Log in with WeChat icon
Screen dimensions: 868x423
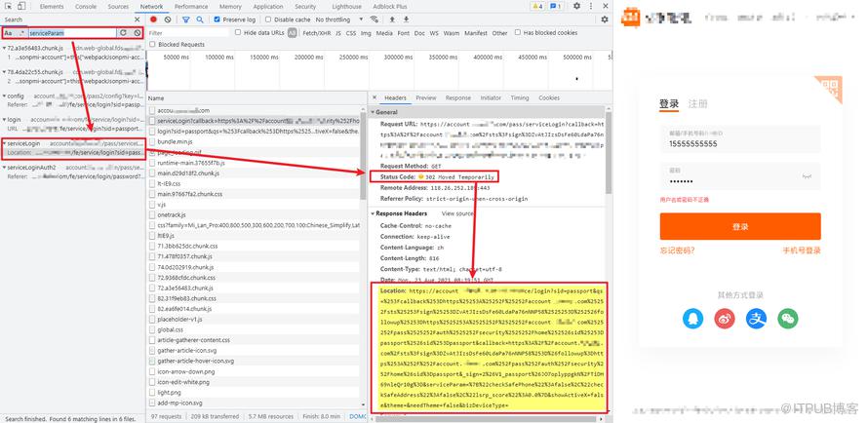[788, 318]
